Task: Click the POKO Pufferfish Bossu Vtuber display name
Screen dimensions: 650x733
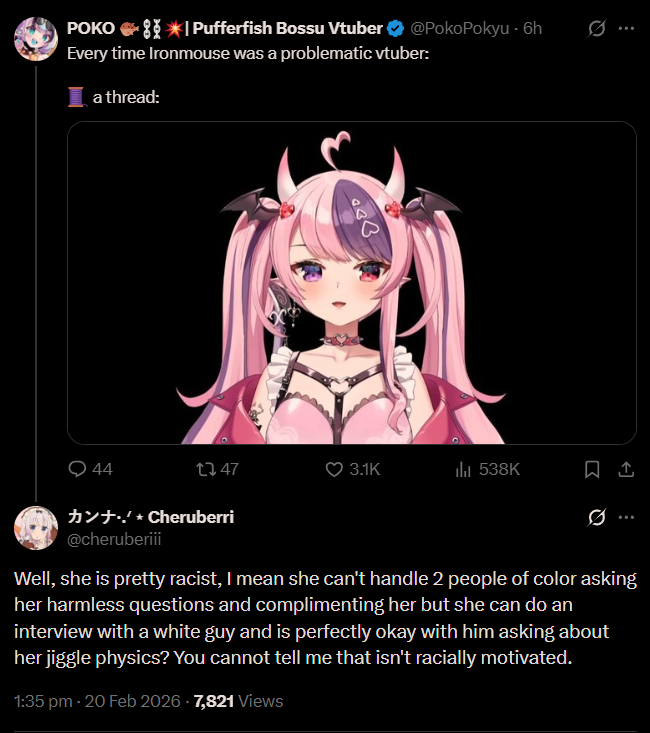Action: point(225,28)
